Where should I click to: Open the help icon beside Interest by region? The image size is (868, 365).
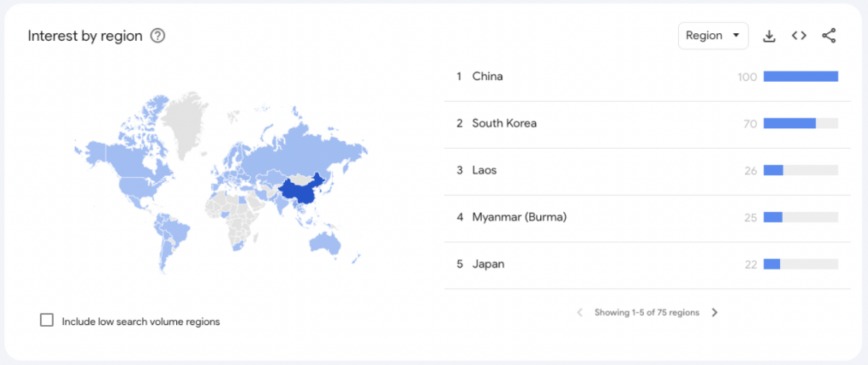158,36
